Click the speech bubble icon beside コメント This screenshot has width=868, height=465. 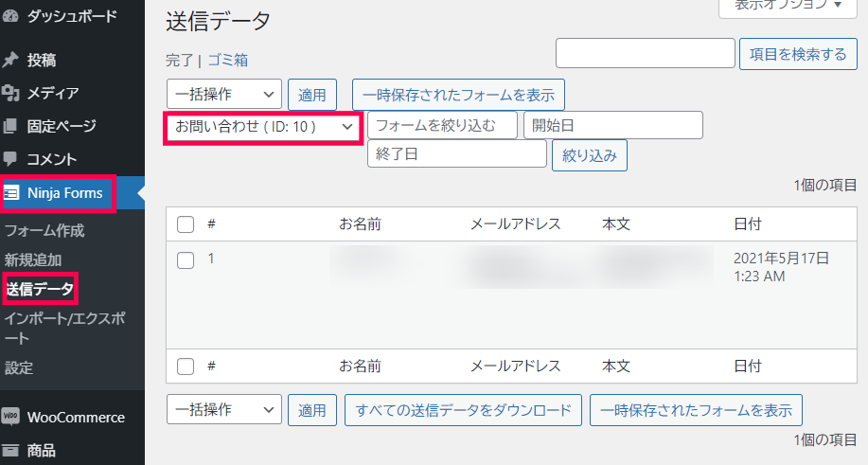tap(11, 159)
